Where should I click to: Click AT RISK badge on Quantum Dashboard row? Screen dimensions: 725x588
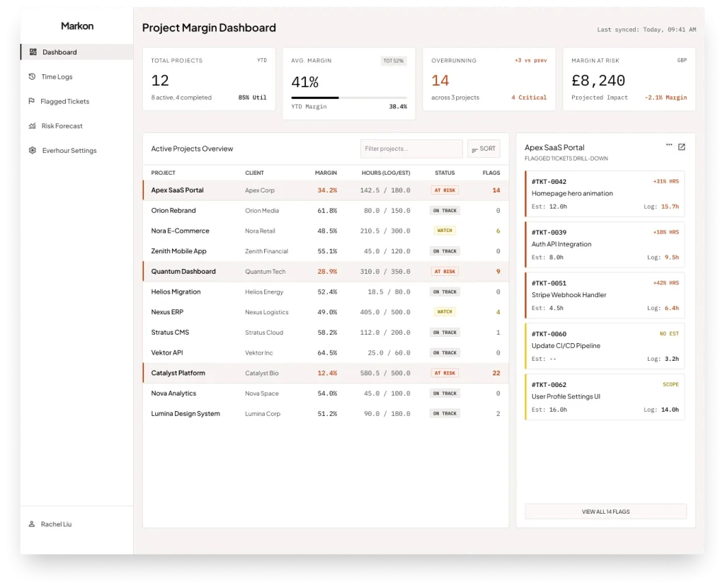pyautogui.click(x=445, y=271)
